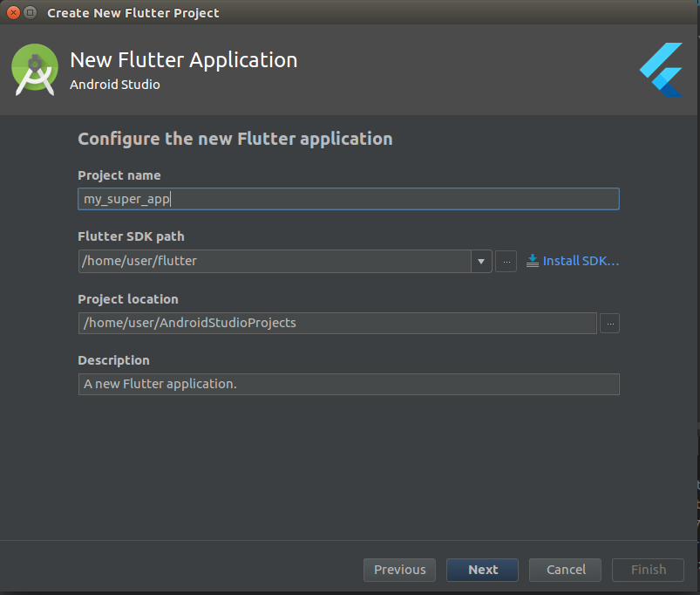The image size is (700, 595).
Task: Select the Project name input field
Action: coord(348,198)
